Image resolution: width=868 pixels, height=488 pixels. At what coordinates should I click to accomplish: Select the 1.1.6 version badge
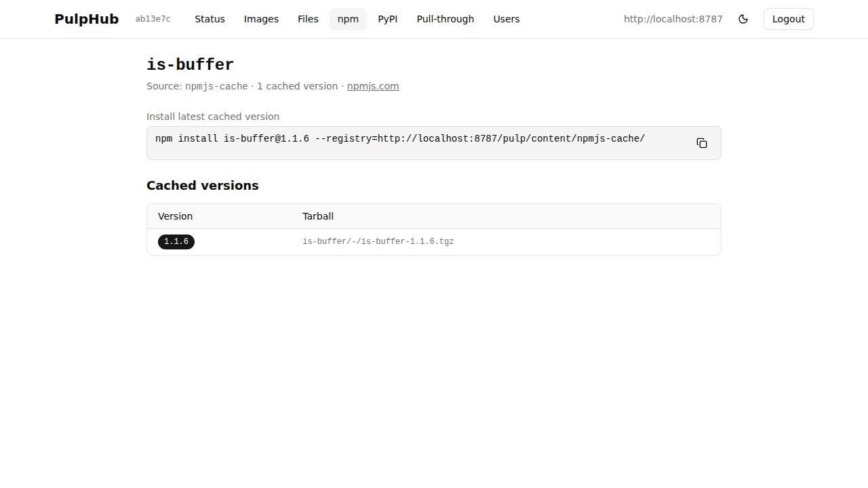tap(176, 241)
